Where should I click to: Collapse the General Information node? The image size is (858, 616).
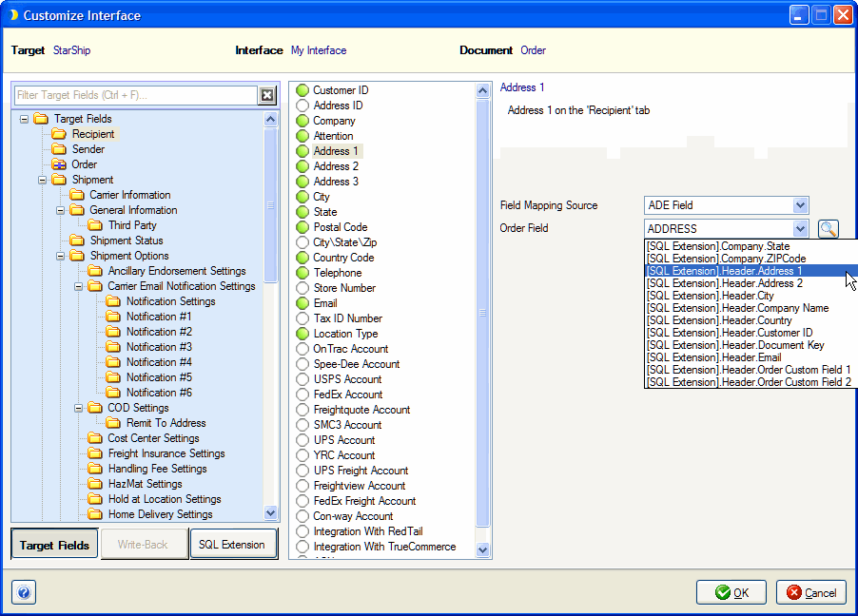click(60, 210)
